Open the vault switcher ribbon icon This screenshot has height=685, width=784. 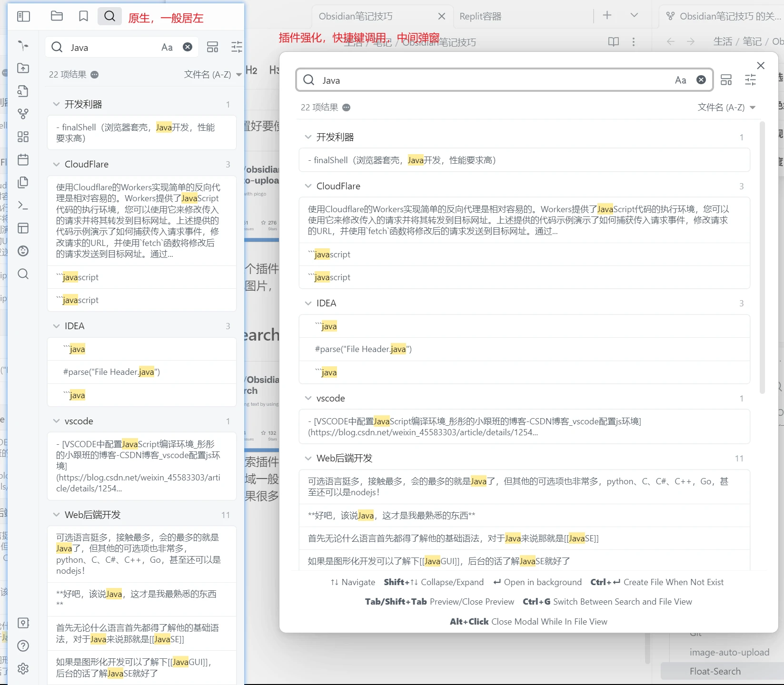coord(23,623)
